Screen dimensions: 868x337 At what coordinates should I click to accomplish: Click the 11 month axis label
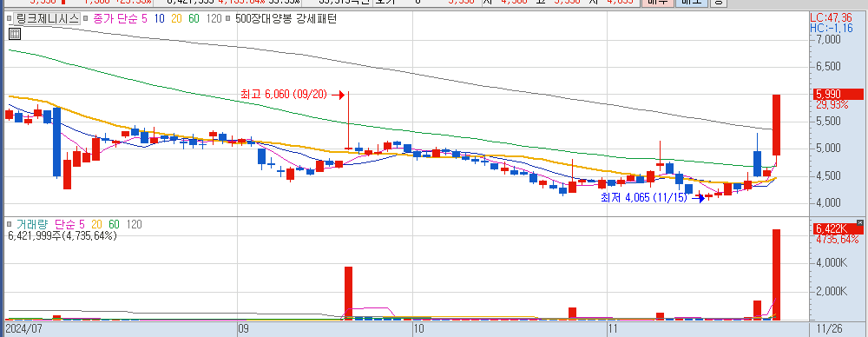[x=612, y=328]
